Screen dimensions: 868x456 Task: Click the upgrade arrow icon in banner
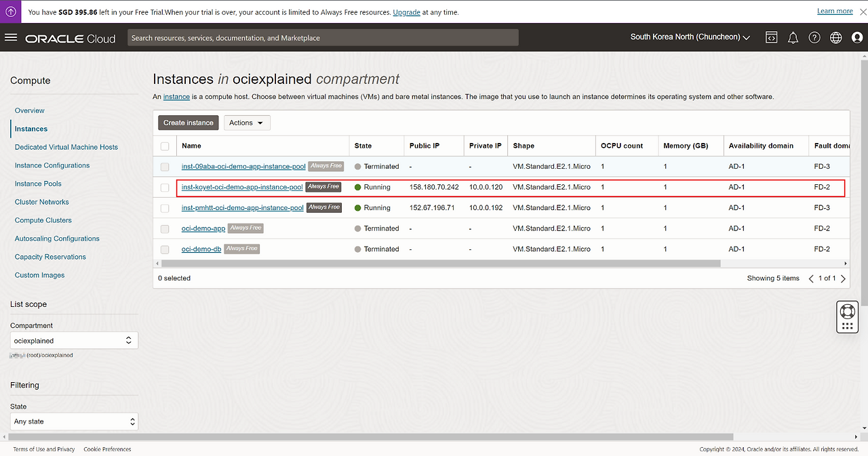tap(11, 12)
